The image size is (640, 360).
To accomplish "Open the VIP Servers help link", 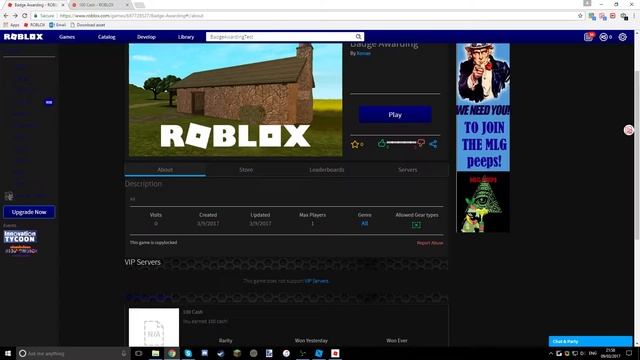I will (316, 281).
